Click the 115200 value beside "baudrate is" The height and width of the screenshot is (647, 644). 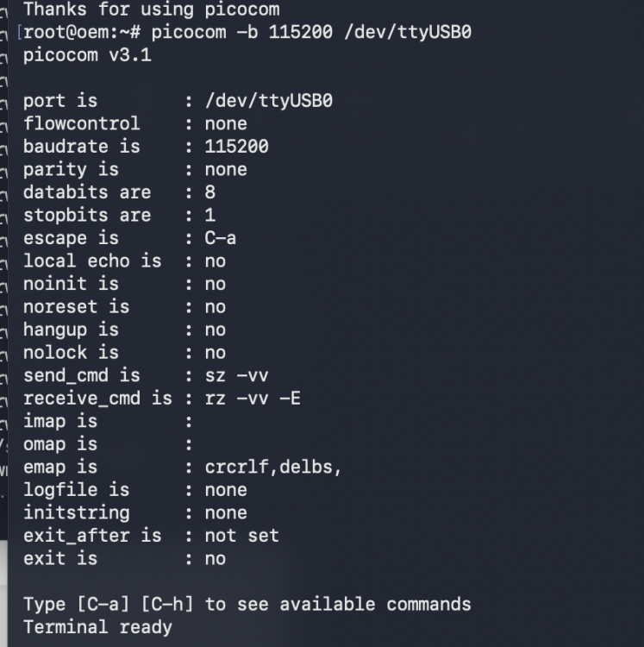236,147
